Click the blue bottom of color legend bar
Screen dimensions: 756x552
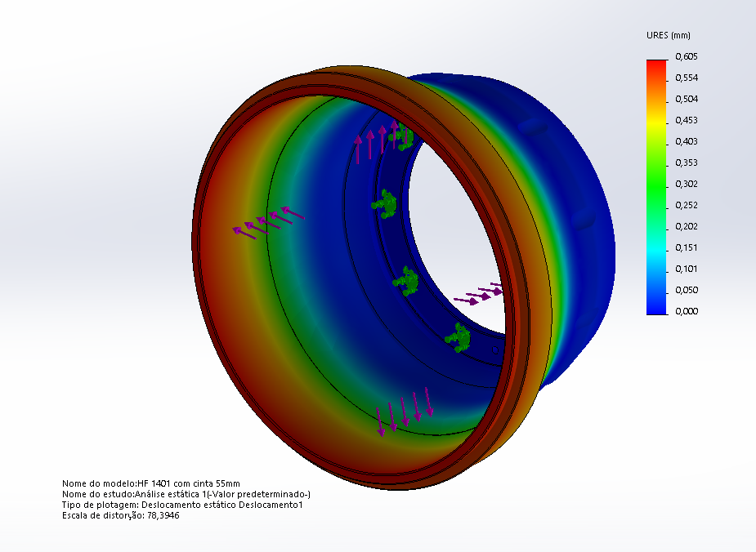pyautogui.click(x=656, y=307)
